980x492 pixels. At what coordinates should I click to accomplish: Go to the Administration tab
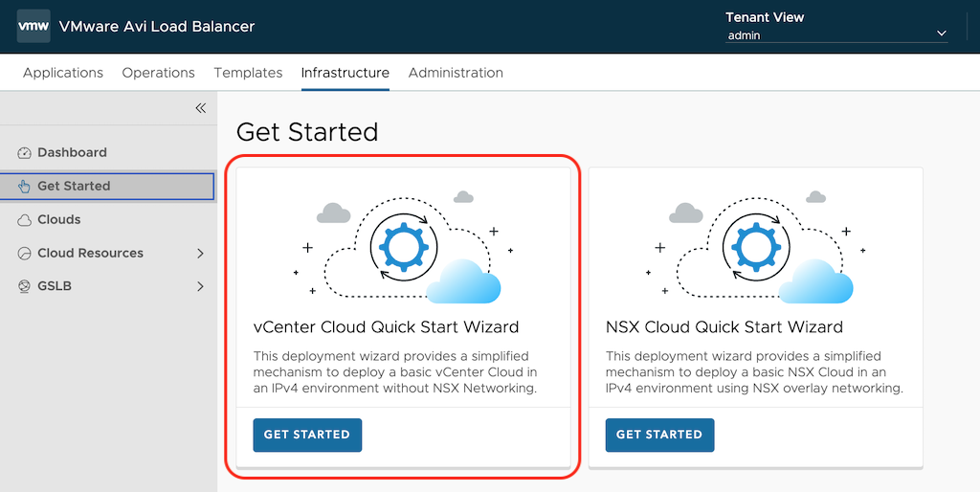(x=456, y=73)
